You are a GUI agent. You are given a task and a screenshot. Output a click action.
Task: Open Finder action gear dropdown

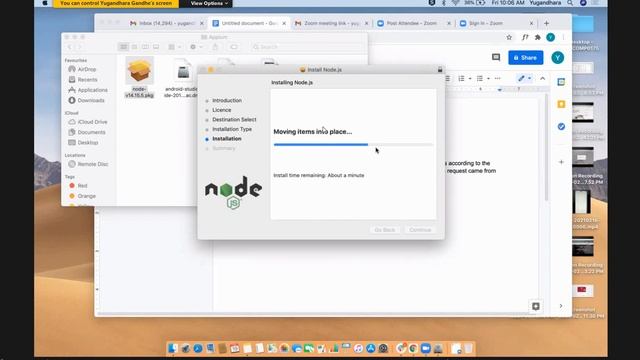click(196, 47)
